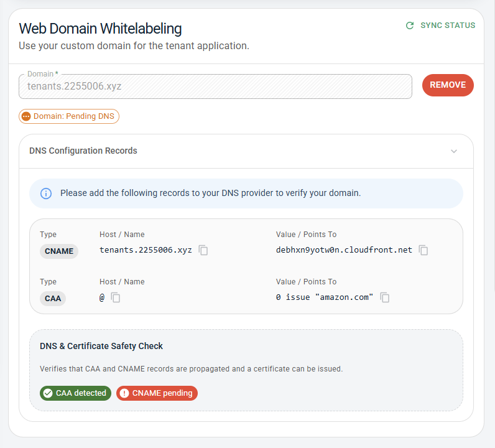Screen dimensions: 495x448
Task: Click the info icon in the DNS notice
Action: (46, 194)
